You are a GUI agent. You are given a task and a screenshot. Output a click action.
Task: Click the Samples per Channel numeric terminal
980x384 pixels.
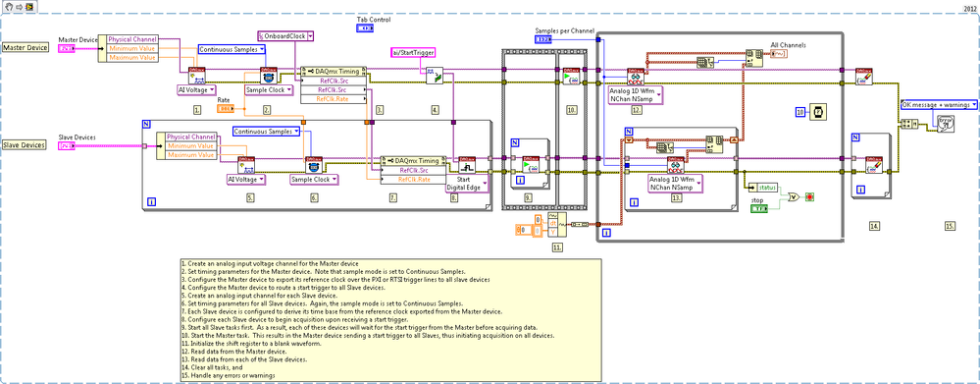click(543, 39)
